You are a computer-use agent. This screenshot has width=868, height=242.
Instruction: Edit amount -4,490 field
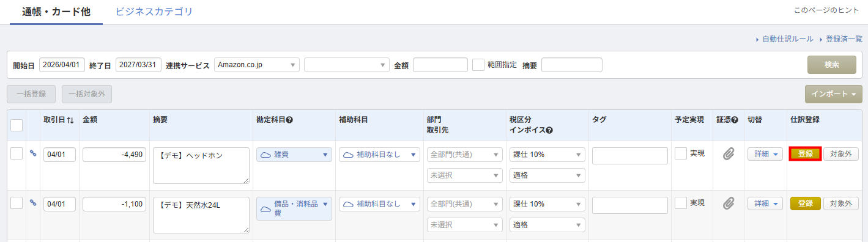point(114,155)
